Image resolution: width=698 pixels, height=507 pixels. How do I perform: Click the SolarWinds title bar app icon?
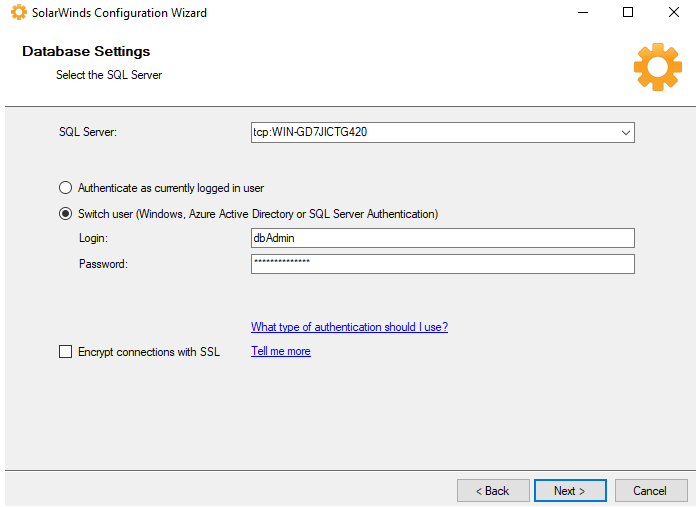[19, 12]
